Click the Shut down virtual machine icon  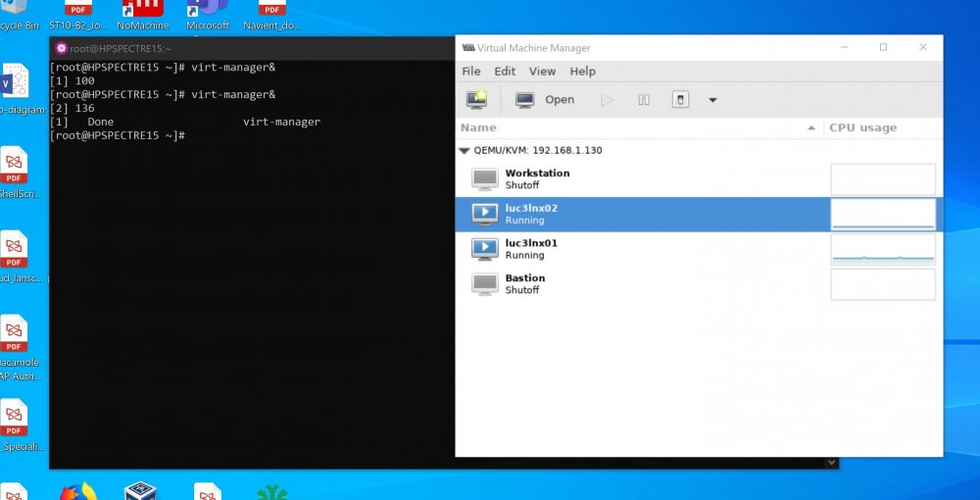(681, 99)
